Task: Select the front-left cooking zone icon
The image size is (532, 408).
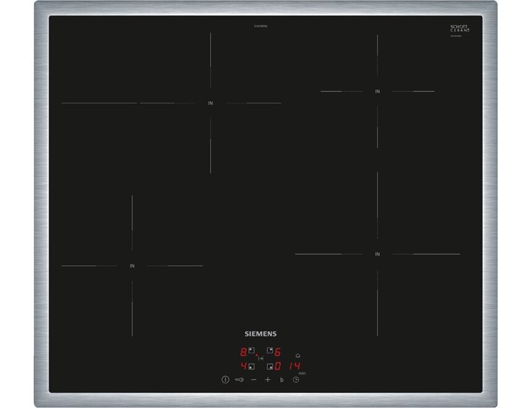Action: [x=252, y=366]
